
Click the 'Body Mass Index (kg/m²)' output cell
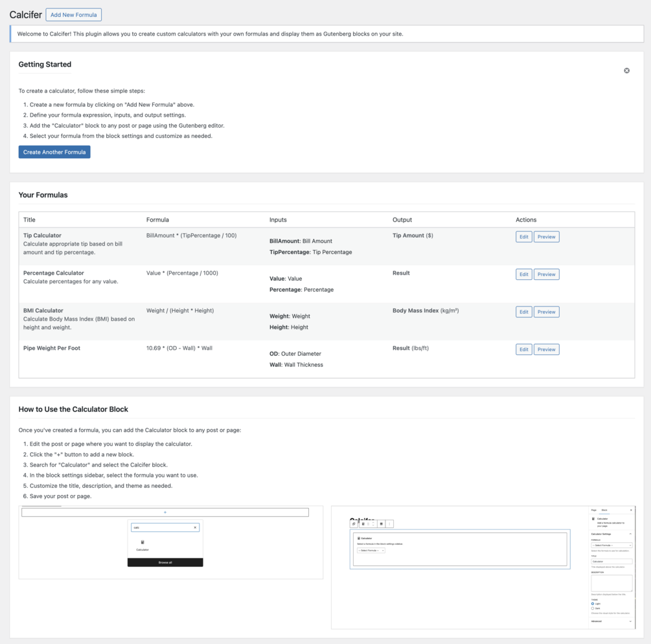tap(426, 310)
